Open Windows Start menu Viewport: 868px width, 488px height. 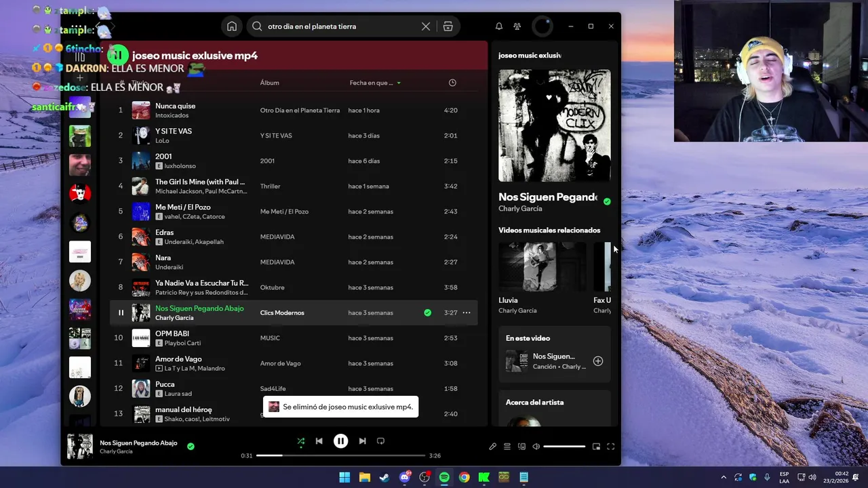pyautogui.click(x=344, y=477)
